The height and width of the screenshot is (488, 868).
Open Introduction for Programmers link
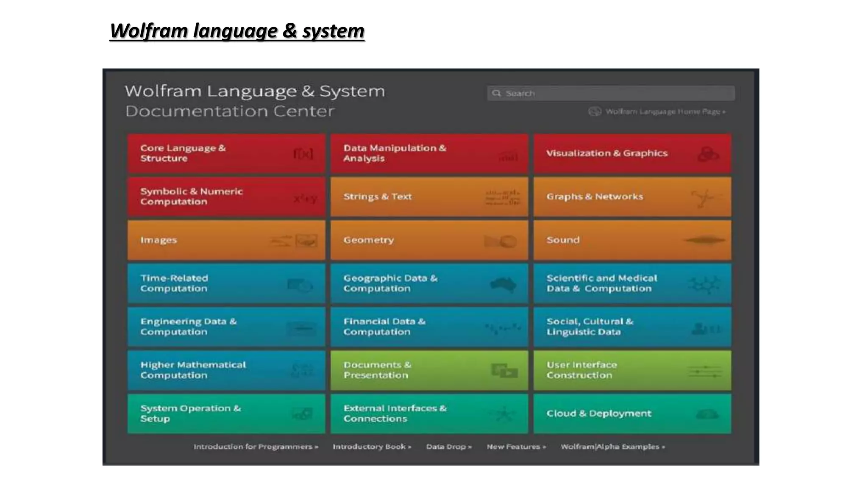(256, 446)
